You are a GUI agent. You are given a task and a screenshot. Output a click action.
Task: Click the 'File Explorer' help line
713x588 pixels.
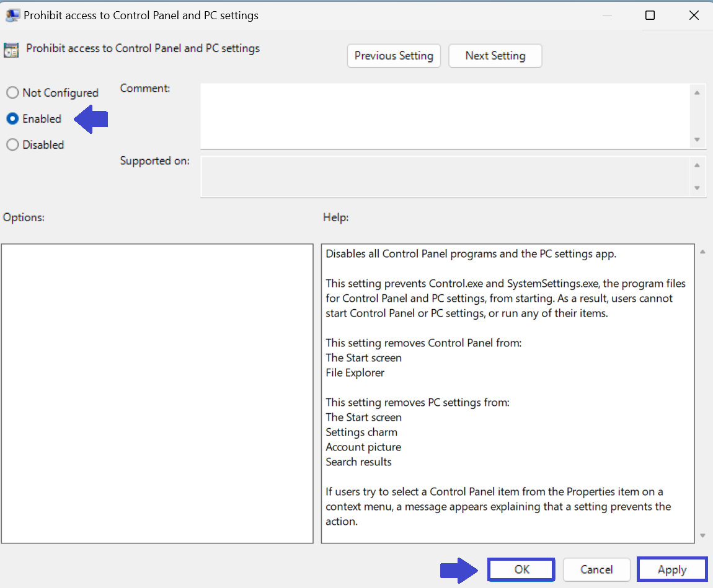355,372
